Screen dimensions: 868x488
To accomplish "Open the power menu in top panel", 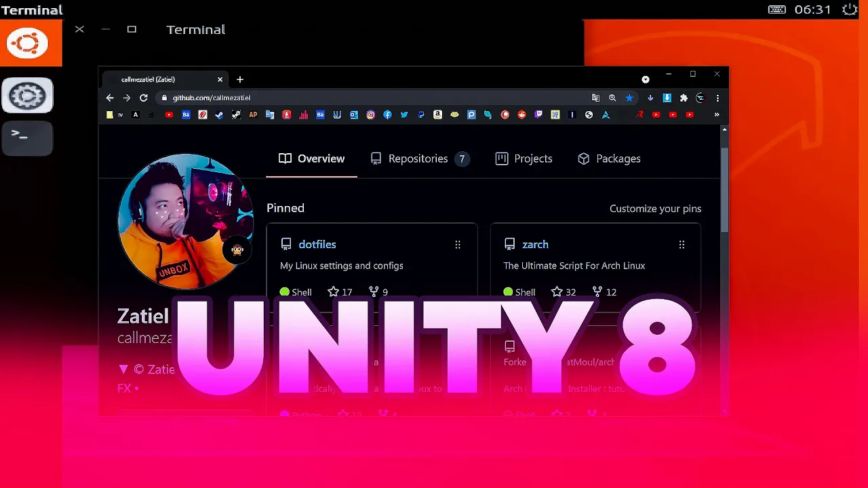I will pyautogui.click(x=850, y=9).
